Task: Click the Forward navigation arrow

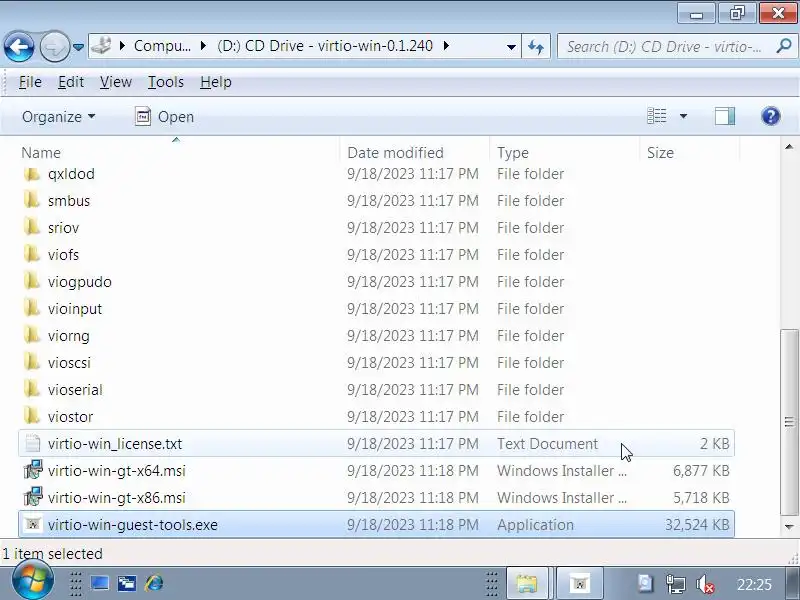Action: click(55, 47)
